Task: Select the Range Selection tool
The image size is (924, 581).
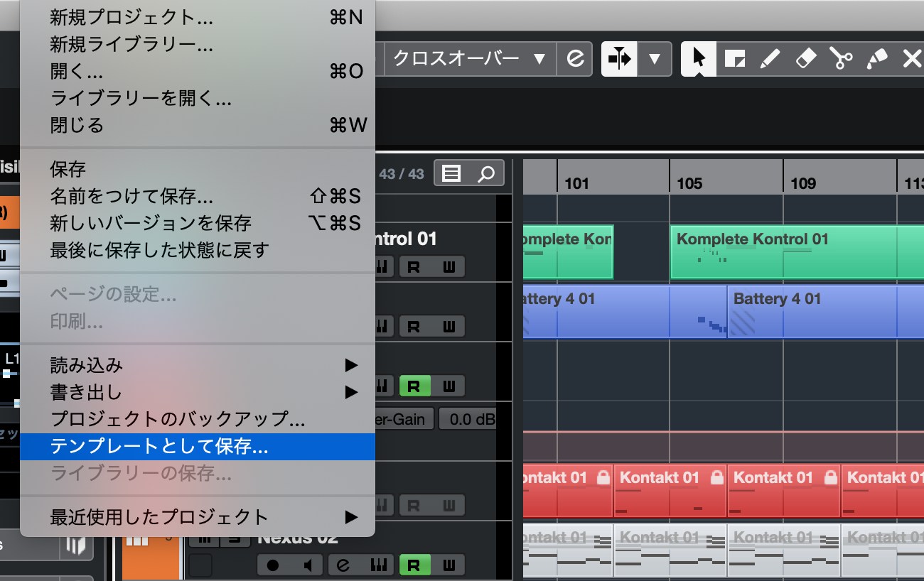Action: pyautogui.click(x=734, y=58)
